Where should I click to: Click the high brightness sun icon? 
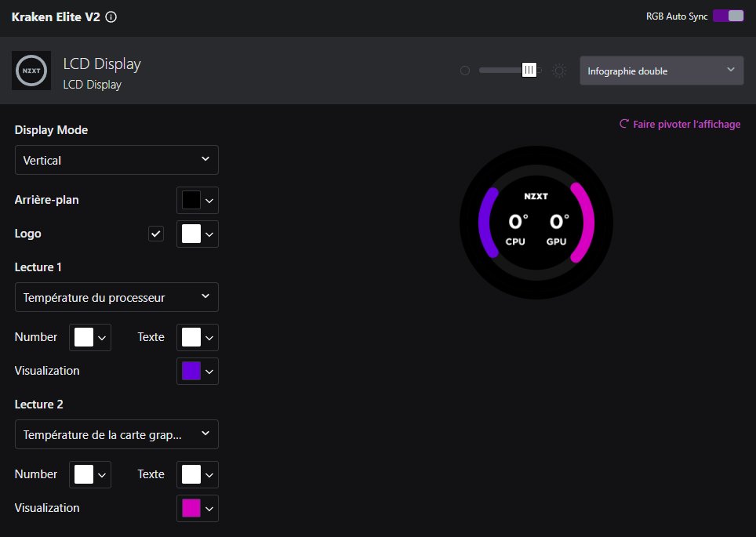(x=559, y=71)
